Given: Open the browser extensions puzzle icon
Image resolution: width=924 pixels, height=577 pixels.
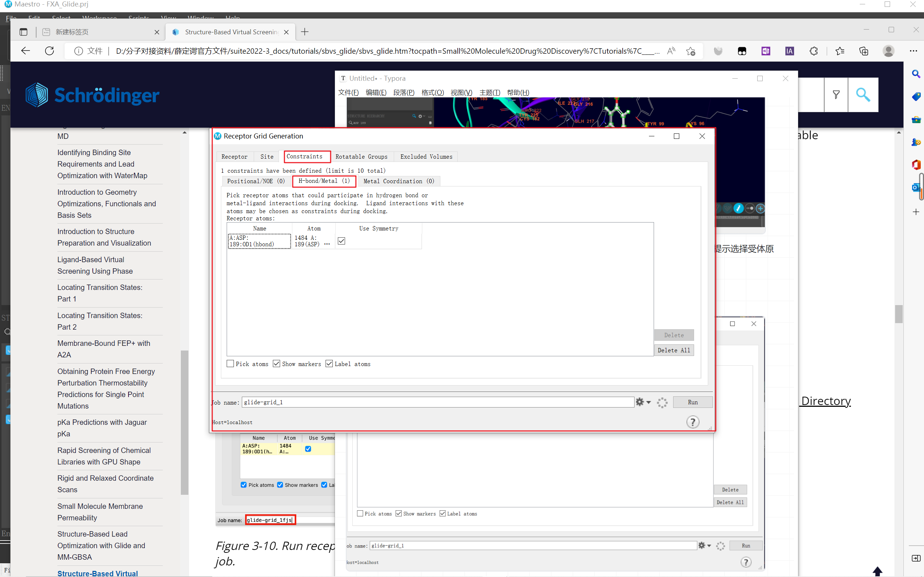Looking at the screenshot, I should click(x=814, y=51).
